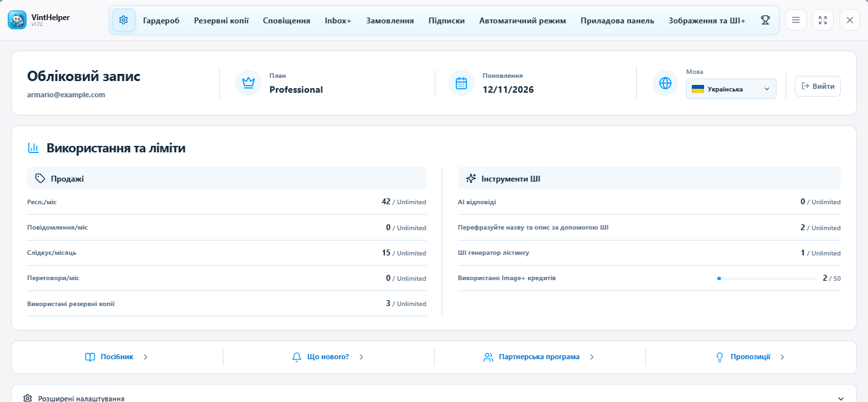868x402 pixels.
Task: Click the lightbulb icon beside Пропозиції
Action: point(719,357)
